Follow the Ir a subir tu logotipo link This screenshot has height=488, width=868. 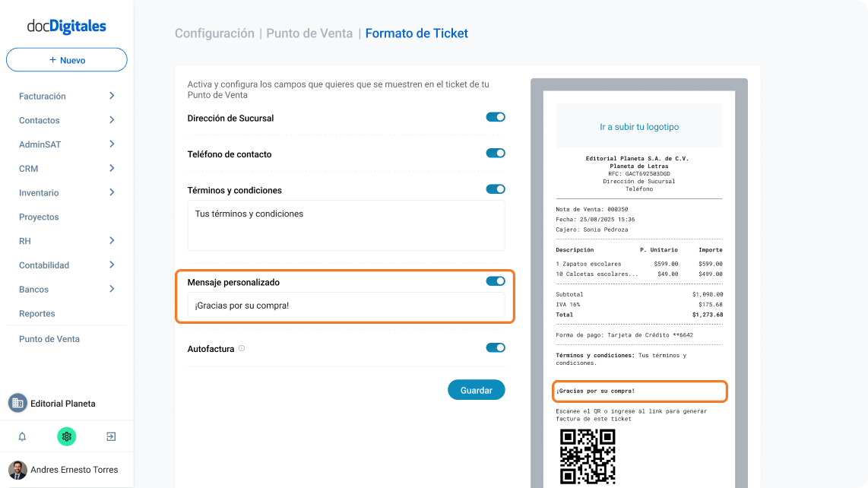639,127
